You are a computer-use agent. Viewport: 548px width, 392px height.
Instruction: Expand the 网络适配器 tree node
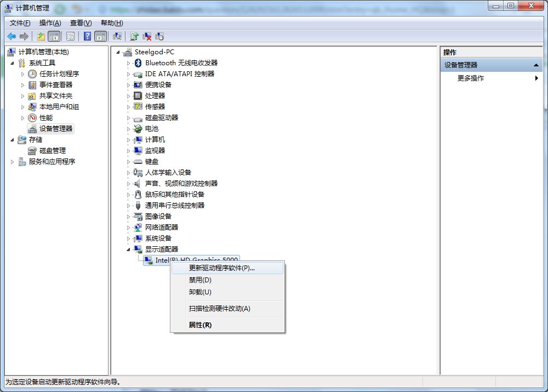(x=127, y=227)
